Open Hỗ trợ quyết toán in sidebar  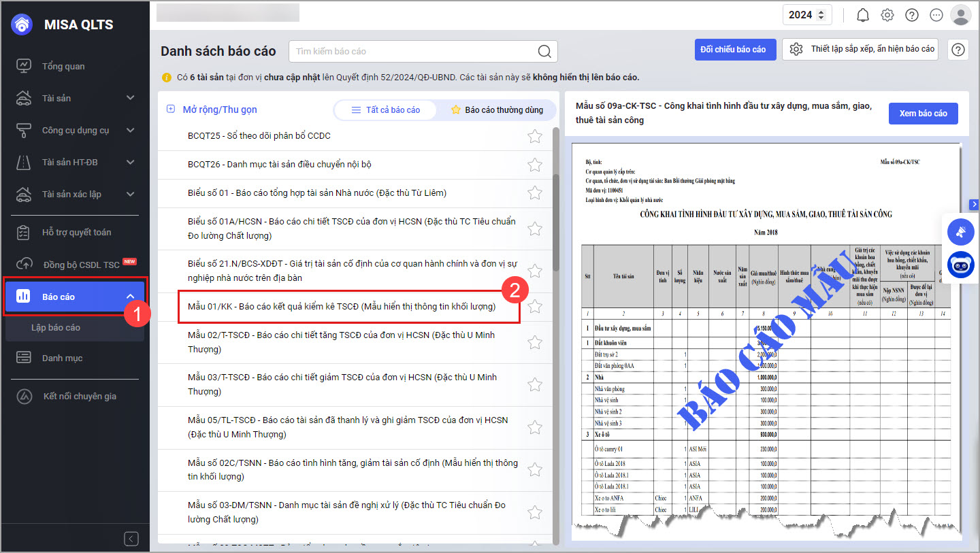(75, 232)
